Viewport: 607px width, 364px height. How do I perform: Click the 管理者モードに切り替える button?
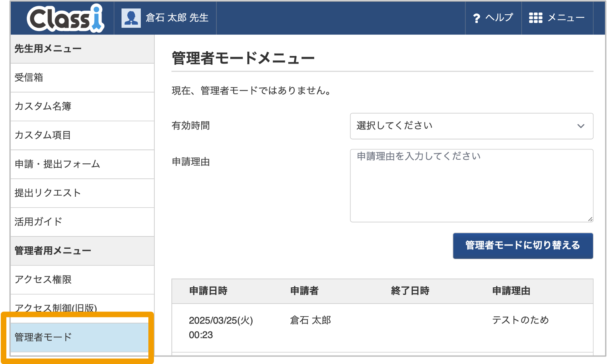pyautogui.click(x=523, y=246)
